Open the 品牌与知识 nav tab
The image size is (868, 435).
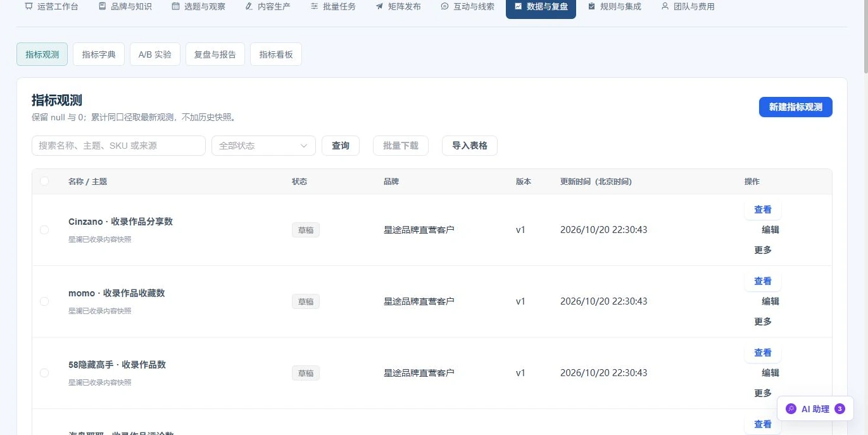[x=125, y=7]
